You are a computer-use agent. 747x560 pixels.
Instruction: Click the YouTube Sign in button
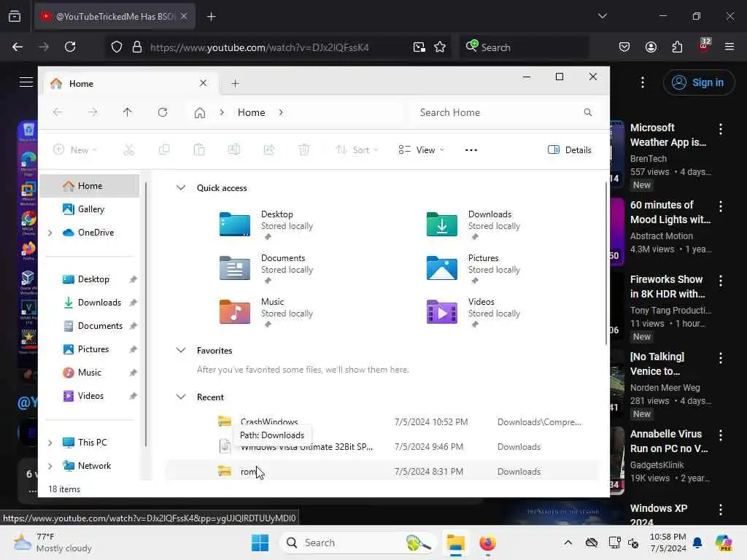point(698,82)
